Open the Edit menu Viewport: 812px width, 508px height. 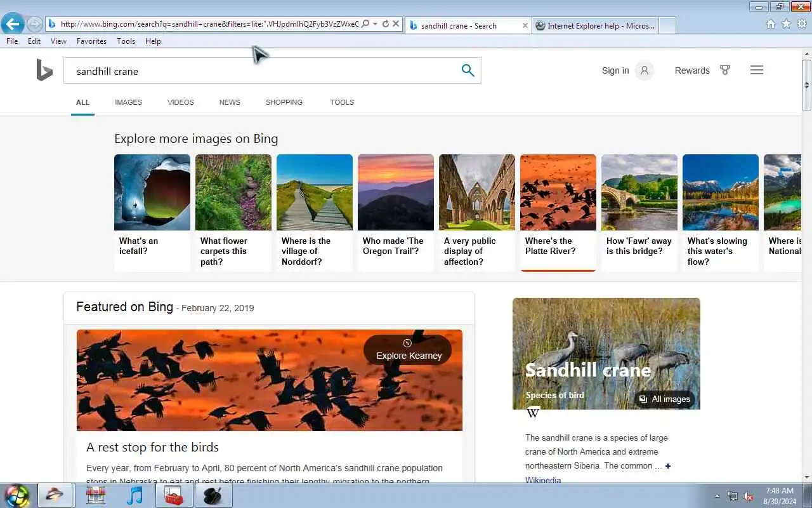pos(34,41)
